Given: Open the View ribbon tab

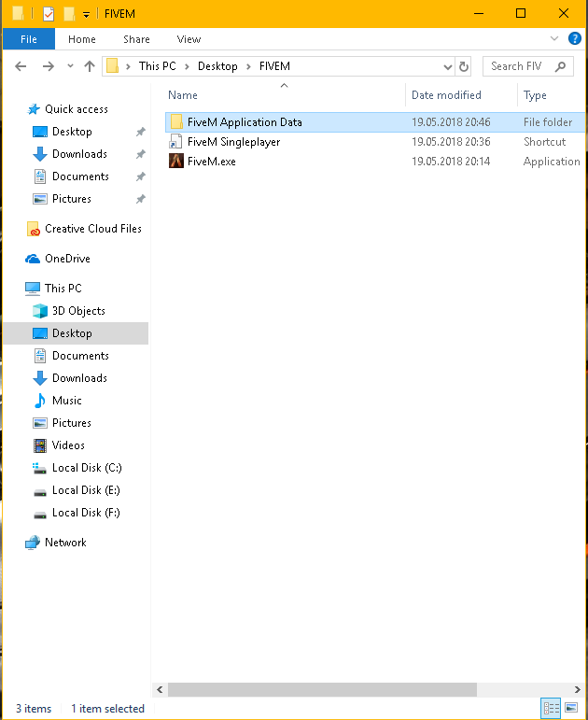Looking at the screenshot, I should pyautogui.click(x=189, y=39).
